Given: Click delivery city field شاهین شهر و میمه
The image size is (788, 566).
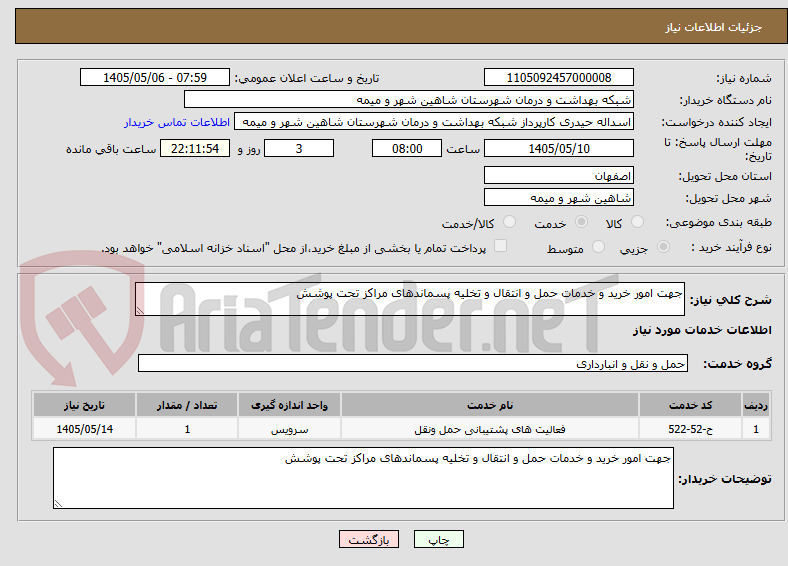Looking at the screenshot, I should [x=559, y=197].
